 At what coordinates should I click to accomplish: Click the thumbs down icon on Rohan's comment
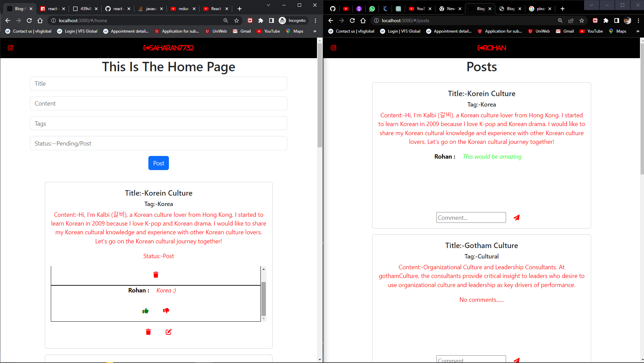coord(166,311)
